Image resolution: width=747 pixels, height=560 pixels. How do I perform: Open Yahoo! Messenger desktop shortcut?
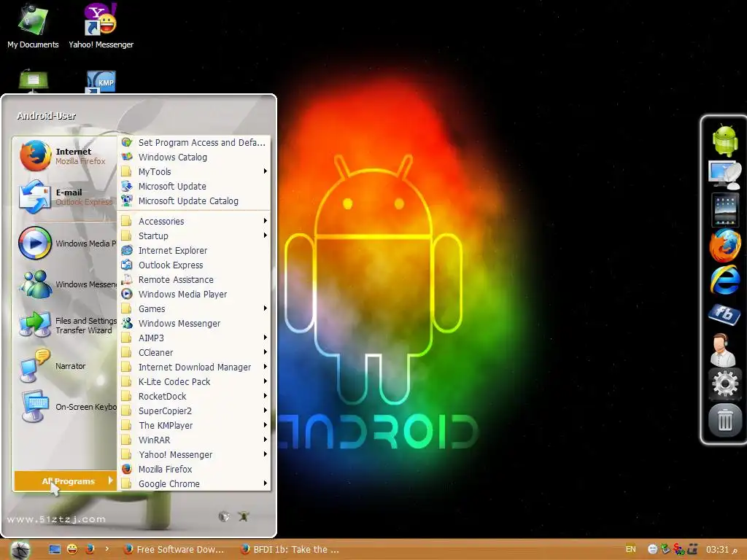pyautogui.click(x=101, y=26)
